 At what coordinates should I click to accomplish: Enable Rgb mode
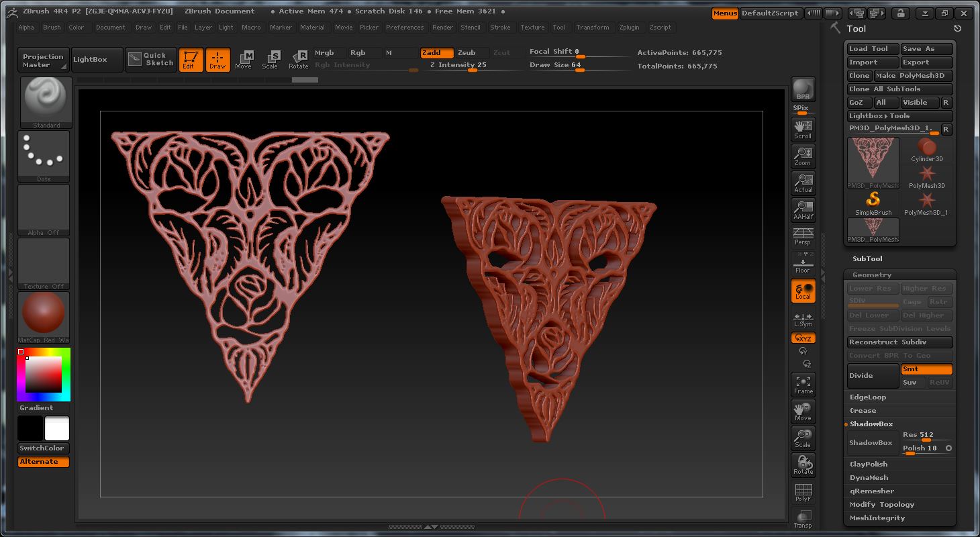364,53
